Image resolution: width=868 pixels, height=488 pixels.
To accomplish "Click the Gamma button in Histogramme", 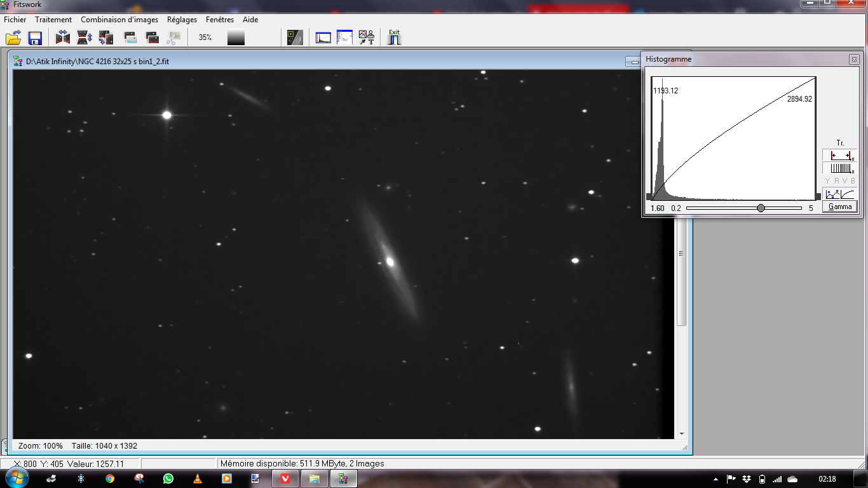I will point(839,207).
